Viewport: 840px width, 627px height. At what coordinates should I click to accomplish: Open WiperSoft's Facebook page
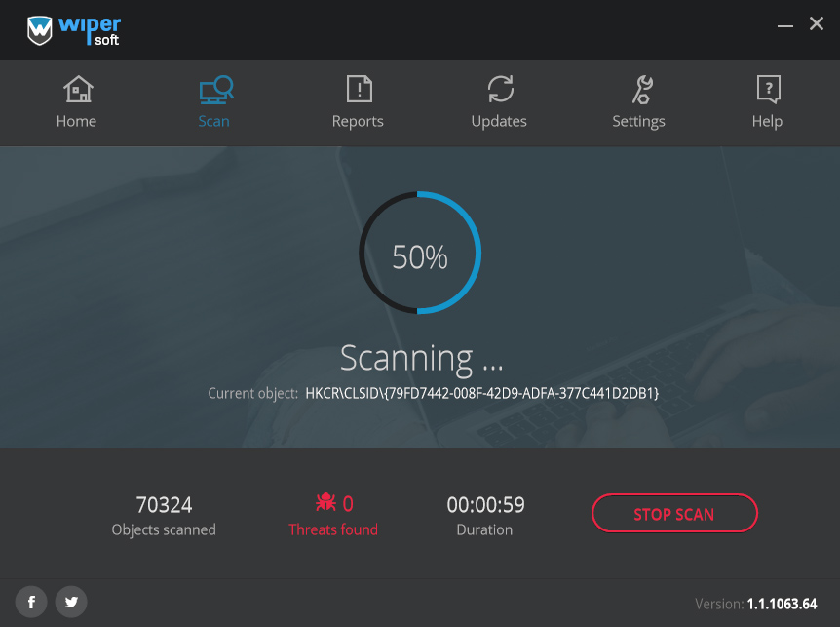[x=30, y=602]
